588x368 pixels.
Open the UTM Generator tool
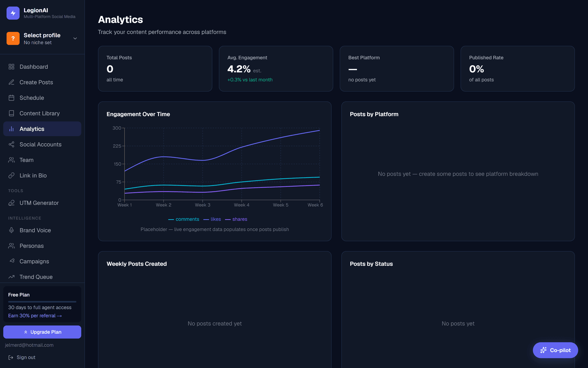click(x=42, y=203)
